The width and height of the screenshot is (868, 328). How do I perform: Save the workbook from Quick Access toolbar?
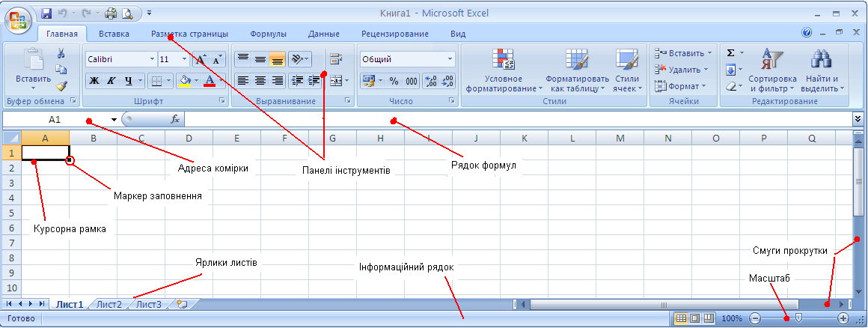[x=46, y=12]
